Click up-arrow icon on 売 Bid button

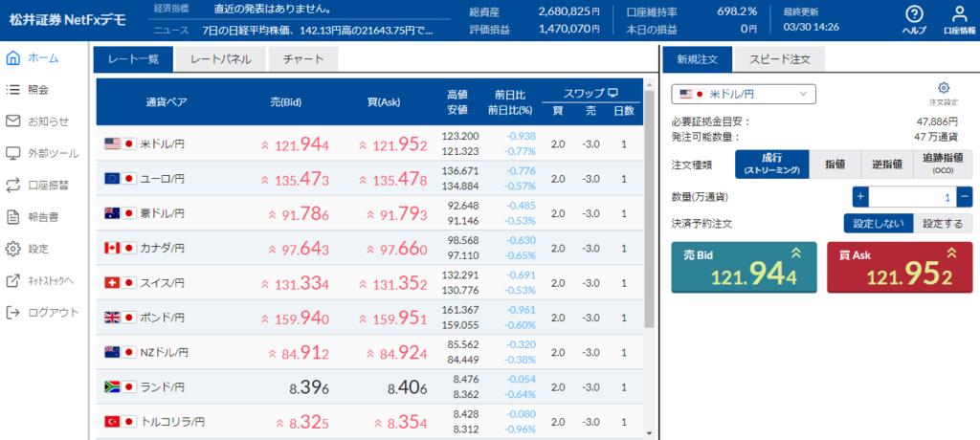tap(795, 253)
